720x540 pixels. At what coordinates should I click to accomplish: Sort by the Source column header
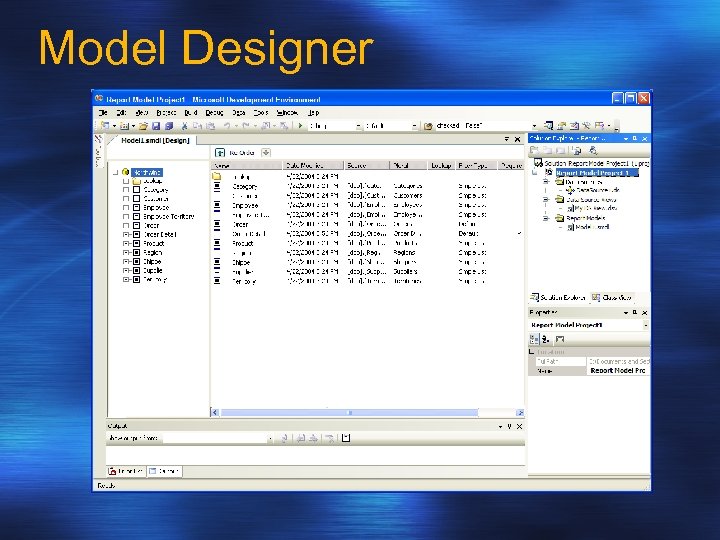tap(367, 165)
